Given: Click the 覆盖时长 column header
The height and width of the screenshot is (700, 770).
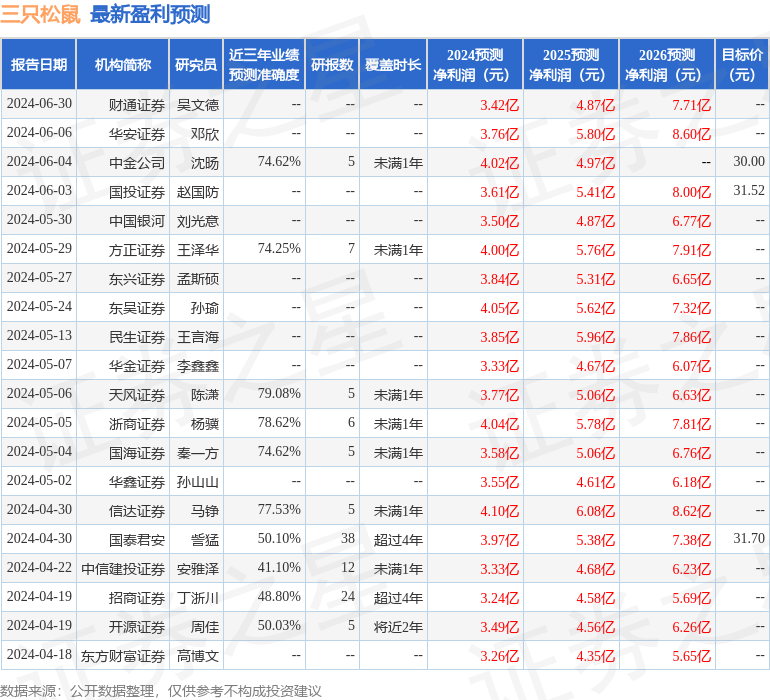Looking at the screenshot, I should pos(393,64).
